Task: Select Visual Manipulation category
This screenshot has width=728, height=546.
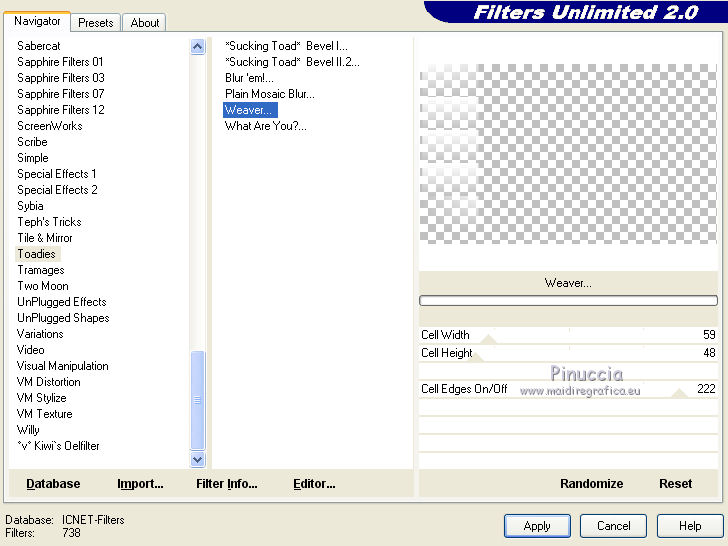Action: 63,366
